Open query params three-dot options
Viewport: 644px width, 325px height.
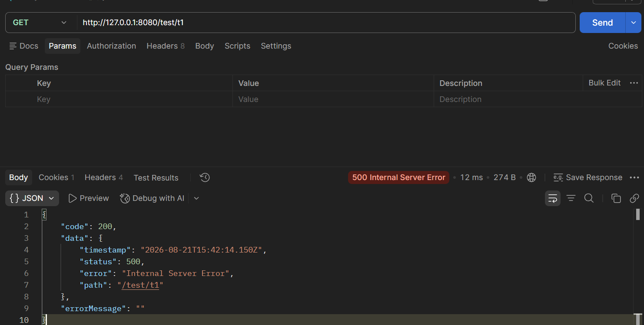coord(634,83)
